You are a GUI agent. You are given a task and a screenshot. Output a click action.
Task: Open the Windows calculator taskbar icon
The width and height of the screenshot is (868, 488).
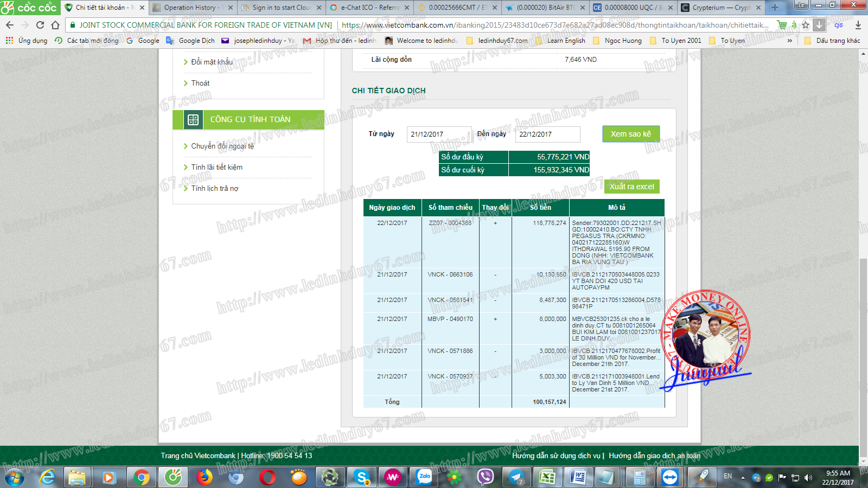(x=640, y=478)
